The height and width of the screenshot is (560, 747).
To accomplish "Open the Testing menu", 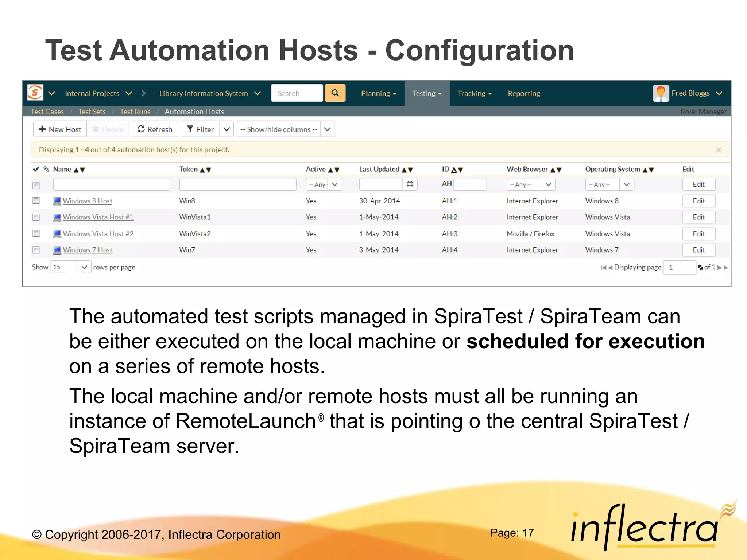I will tap(427, 93).
